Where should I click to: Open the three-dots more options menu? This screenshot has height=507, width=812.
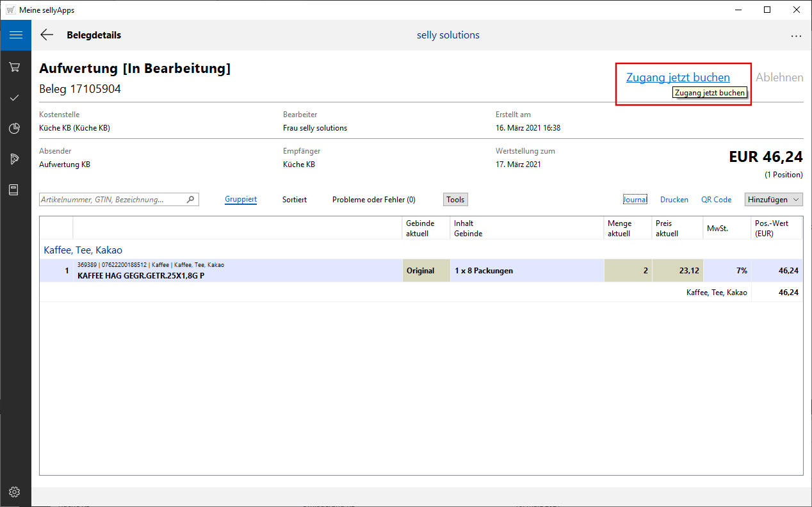pyautogui.click(x=796, y=36)
